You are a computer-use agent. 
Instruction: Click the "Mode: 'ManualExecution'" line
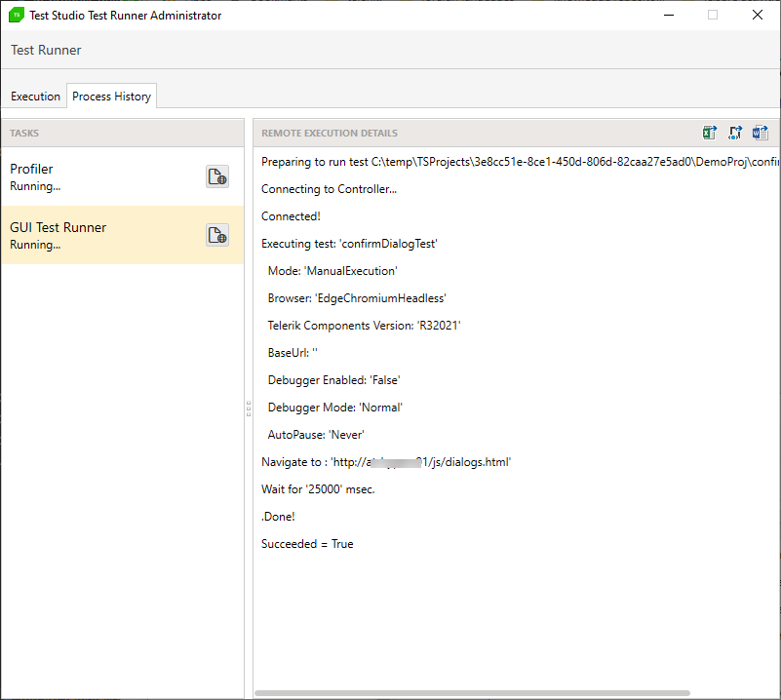[x=332, y=271]
